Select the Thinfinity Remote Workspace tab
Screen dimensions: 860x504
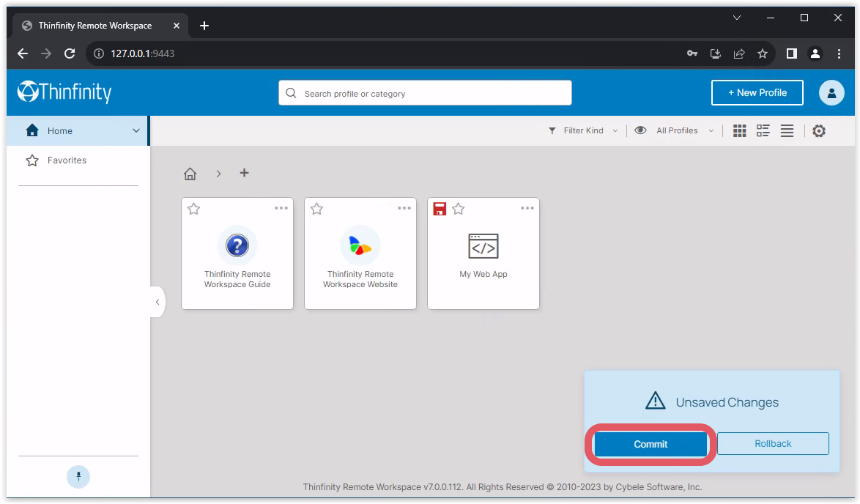(x=100, y=26)
